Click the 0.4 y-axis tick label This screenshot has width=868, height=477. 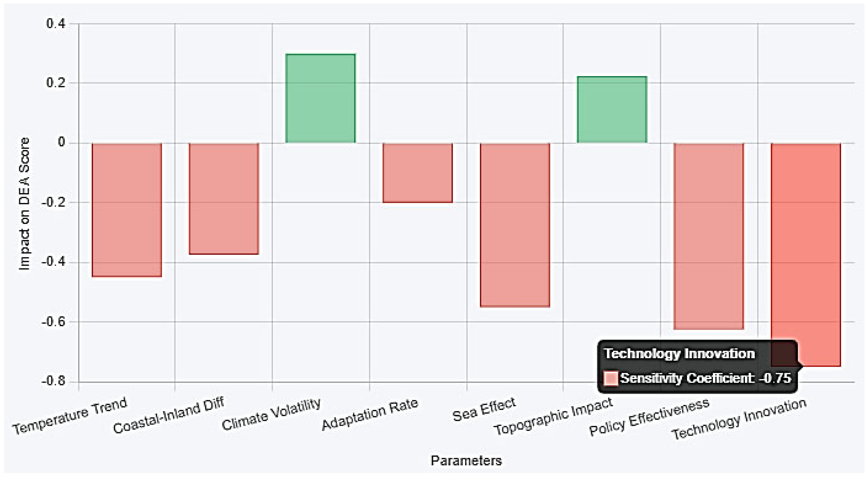point(56,24)
